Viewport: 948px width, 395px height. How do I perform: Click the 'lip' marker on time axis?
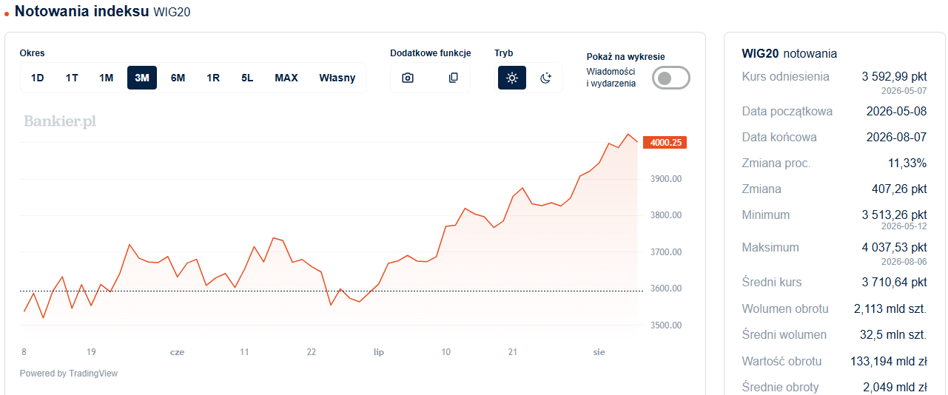tap(378, 351)
